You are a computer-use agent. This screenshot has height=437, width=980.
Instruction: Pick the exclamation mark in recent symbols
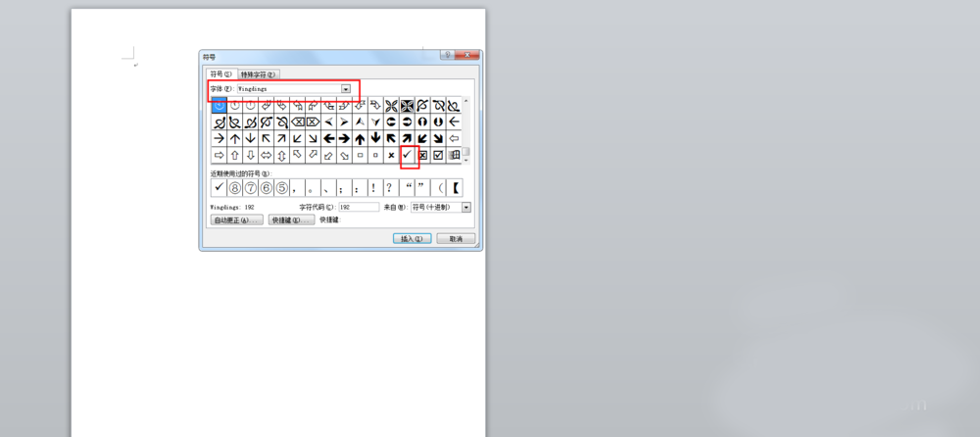pyautogui.click(x=373, y=187)
